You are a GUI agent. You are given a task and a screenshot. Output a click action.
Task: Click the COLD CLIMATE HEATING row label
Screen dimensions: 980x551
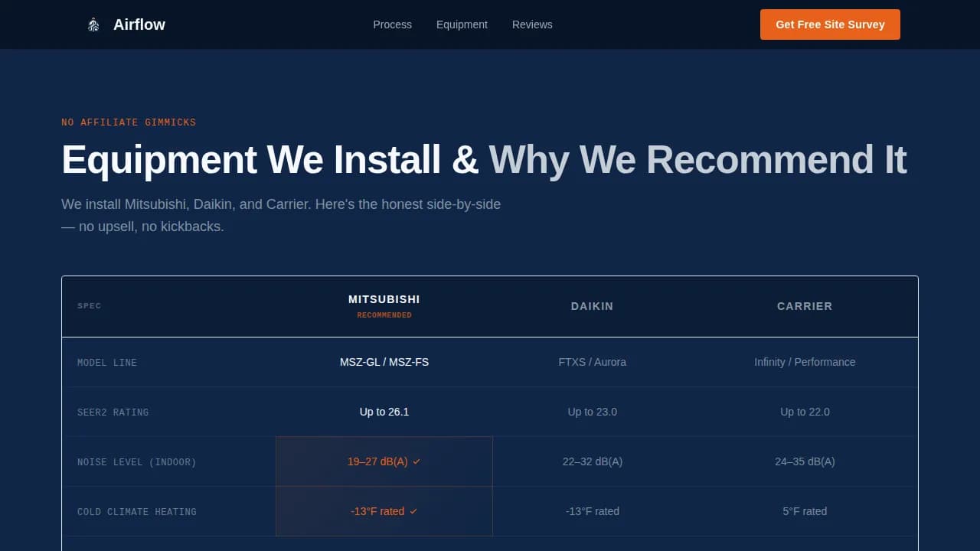tap(136, 511)
